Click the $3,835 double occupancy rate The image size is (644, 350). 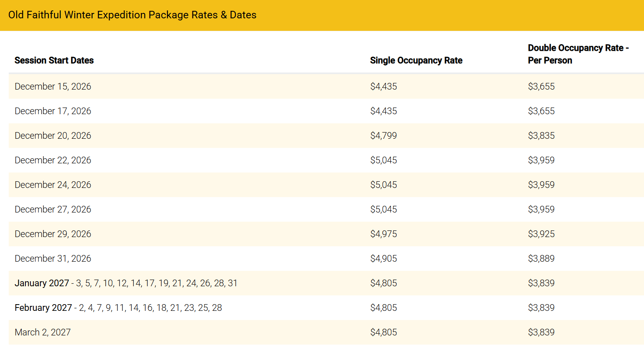click(x=541, y=135)
